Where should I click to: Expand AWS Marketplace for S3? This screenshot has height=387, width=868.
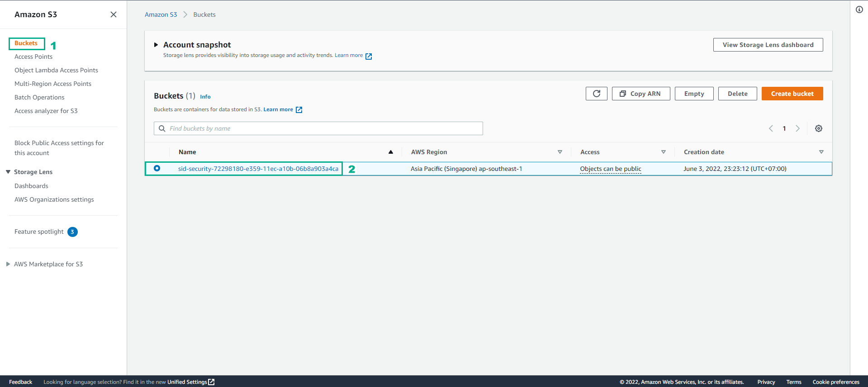tap(8, 264)
